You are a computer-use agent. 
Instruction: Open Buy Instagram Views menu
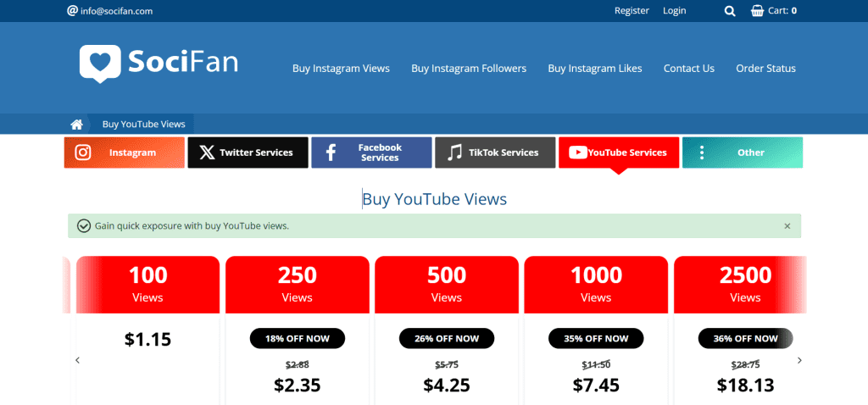(341, 69)
